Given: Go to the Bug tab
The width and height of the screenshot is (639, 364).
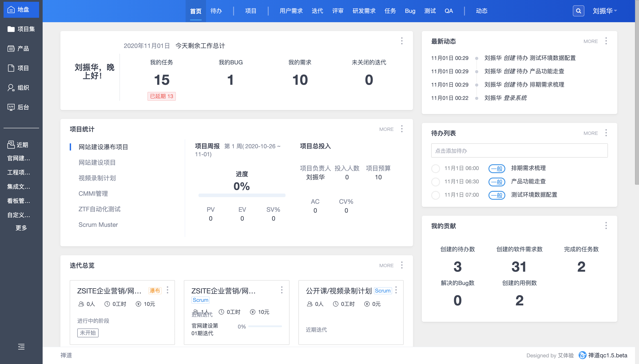Looking at the screenshot, I should tap(410, 11).
